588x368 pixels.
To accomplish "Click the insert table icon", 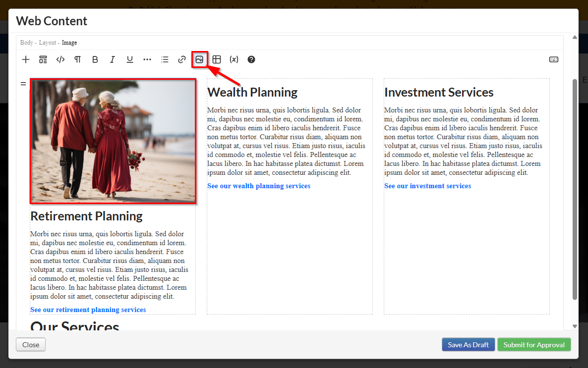I will click(217, 59).
